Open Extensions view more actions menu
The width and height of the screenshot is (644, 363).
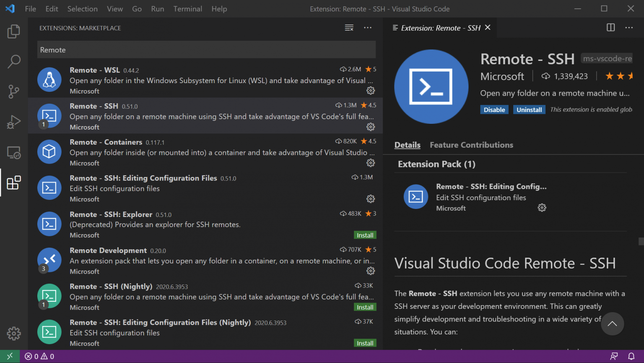[x=368, y=28]
